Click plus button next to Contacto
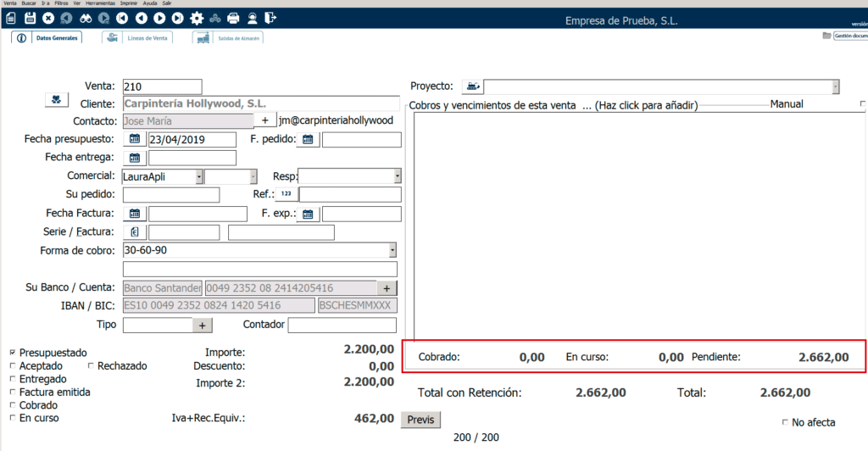This screenshot has width=868, height=451. tap(264, 121)
